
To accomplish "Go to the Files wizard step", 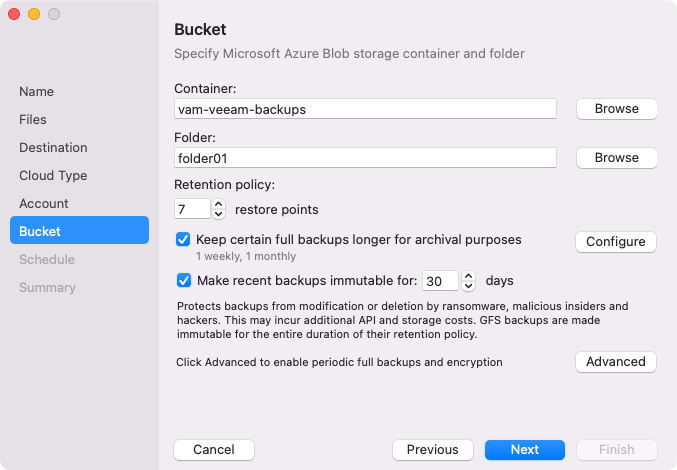I will (x=33, y=119).
